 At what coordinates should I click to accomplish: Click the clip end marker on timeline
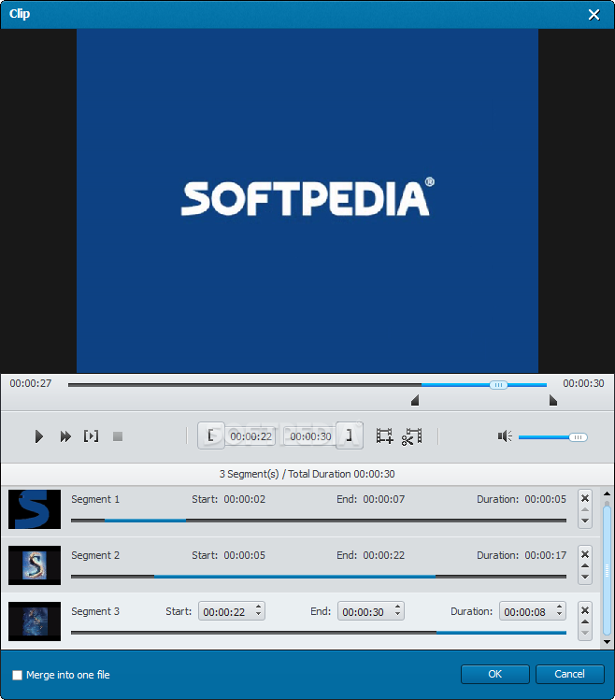[x=553, y=400]
